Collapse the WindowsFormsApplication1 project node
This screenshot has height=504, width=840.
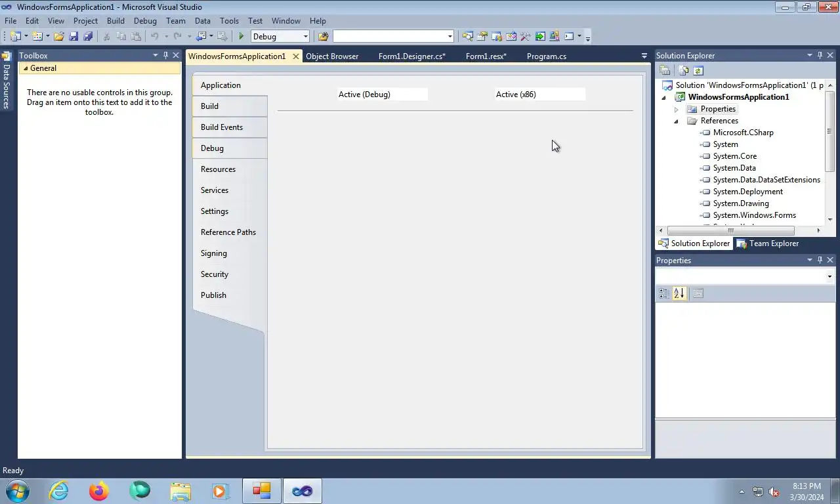click(x=663, y=98)
